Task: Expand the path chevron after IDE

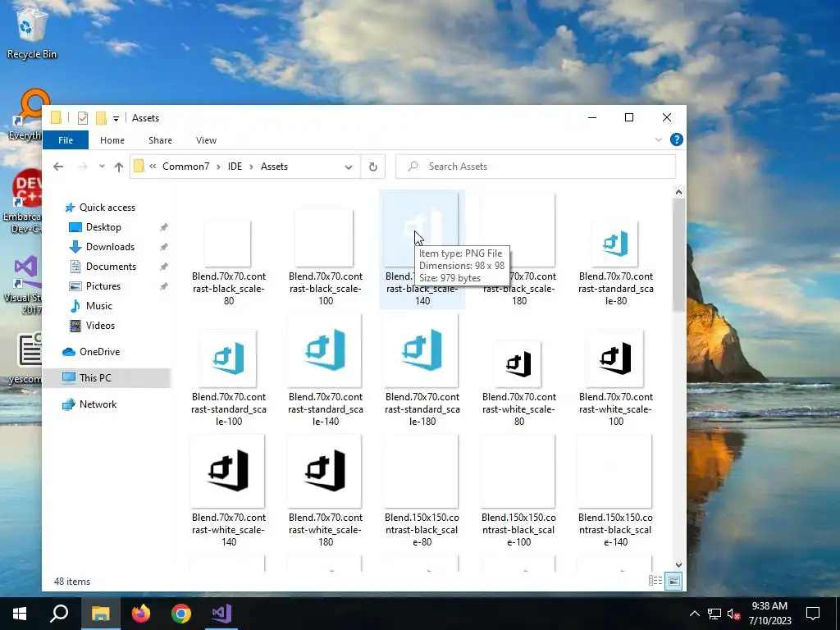Action: (x=251, y=167)
